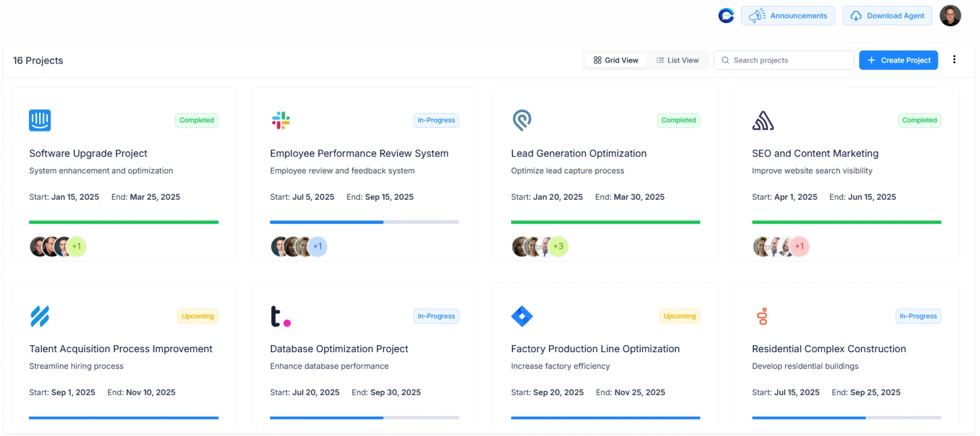Viewport: 980px width, 436px height.
Task: Click first member avatar on Lead Generation Optimization
Action: 520,247
